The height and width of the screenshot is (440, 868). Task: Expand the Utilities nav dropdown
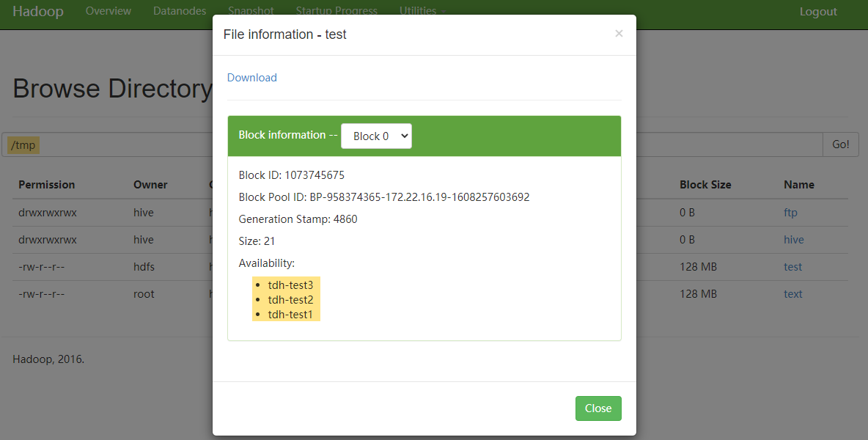pos(422,11)
